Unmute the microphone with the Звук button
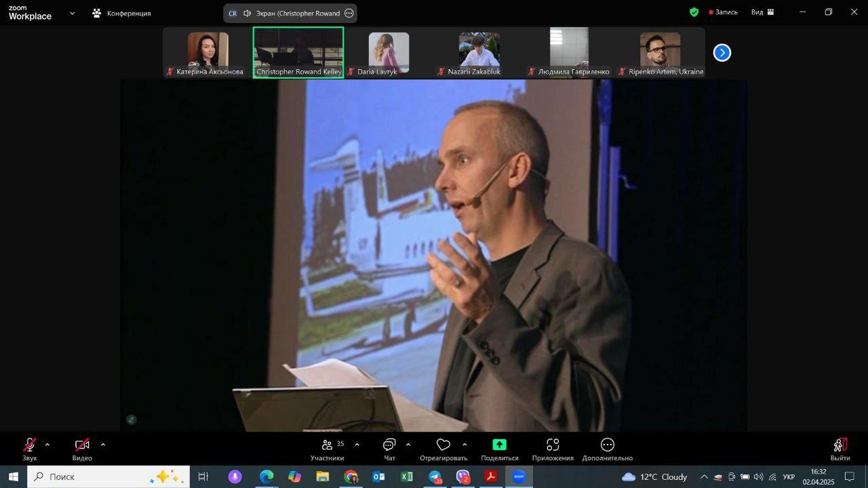Image resolution: width=868 pixels, height=488 pixels. (x=30, y=449)
